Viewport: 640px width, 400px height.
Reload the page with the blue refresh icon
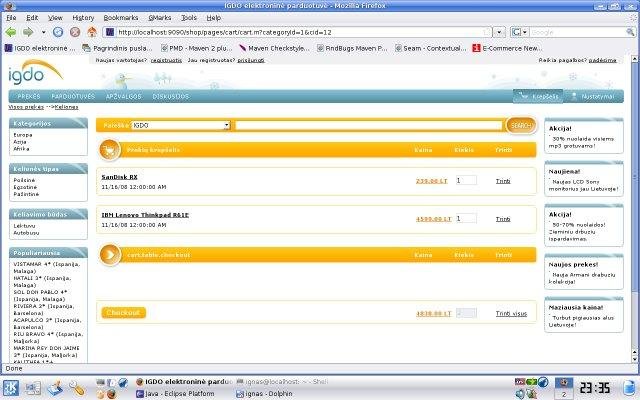pyautogui.click(x=58, y=32)
